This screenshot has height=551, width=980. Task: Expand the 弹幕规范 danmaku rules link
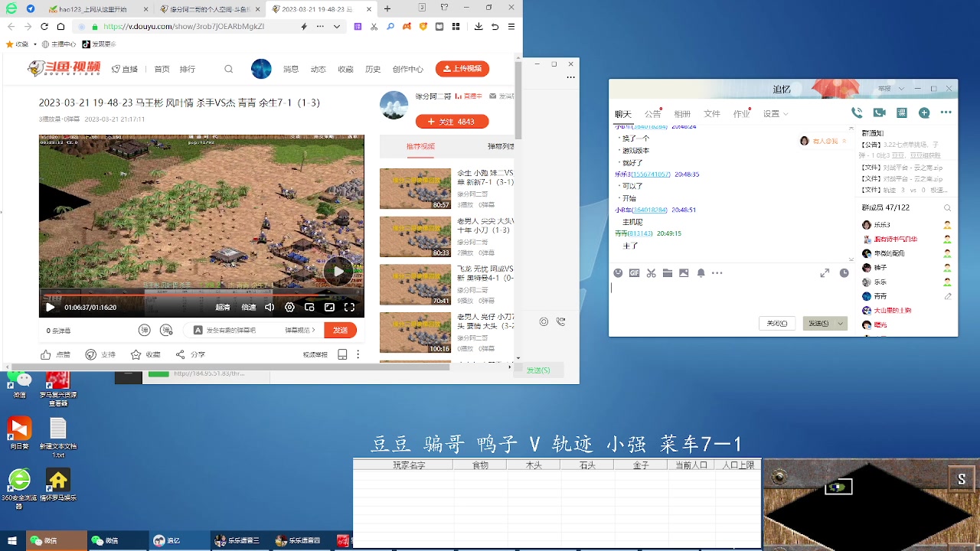click(299, 329)
